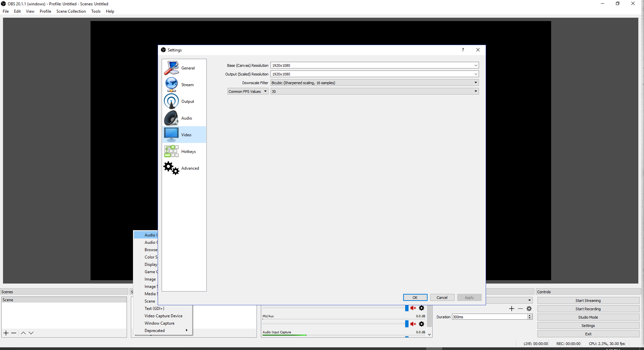Click the CPU usage status bar text
Image resolution: width=644 pixels, height=350 pixels.
point(607,344)
